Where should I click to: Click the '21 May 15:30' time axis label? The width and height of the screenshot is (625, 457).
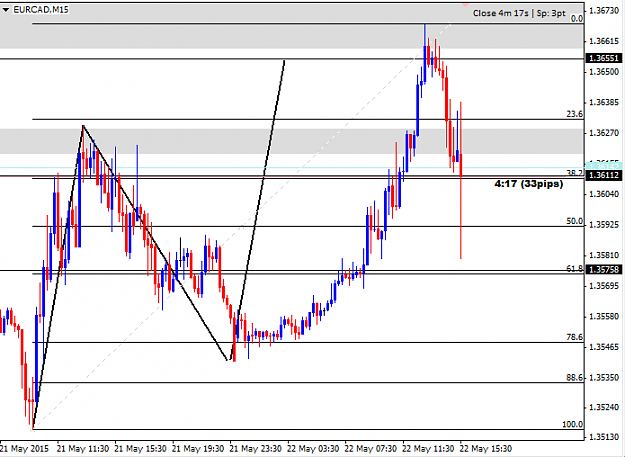pos(140,449)
